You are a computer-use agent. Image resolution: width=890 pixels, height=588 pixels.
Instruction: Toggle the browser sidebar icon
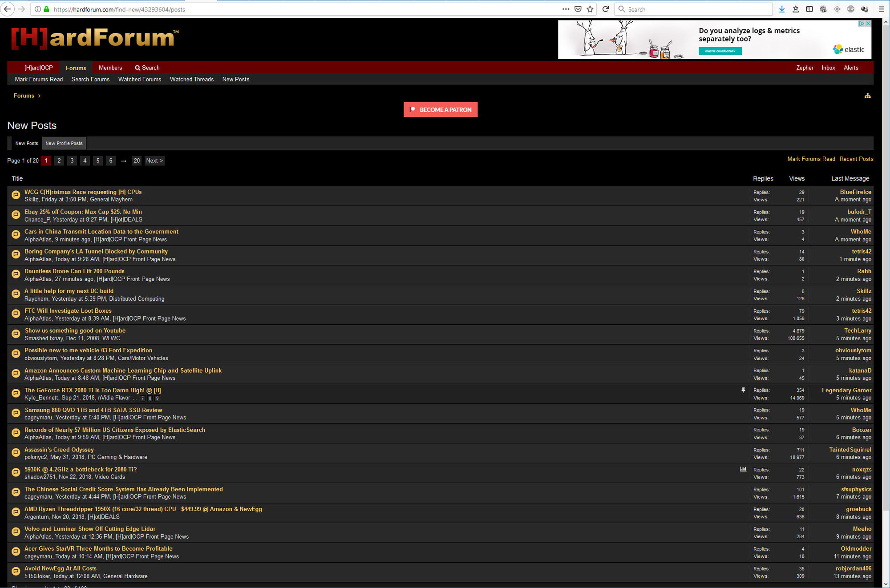pyautogui.click(x=809, y=9)
